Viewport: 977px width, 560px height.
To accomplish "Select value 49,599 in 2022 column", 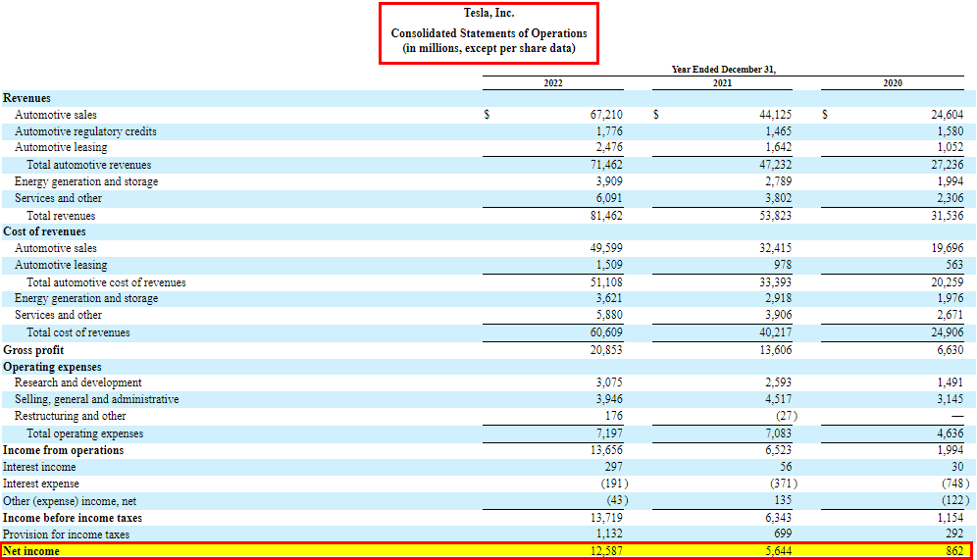I will [605, 248].
